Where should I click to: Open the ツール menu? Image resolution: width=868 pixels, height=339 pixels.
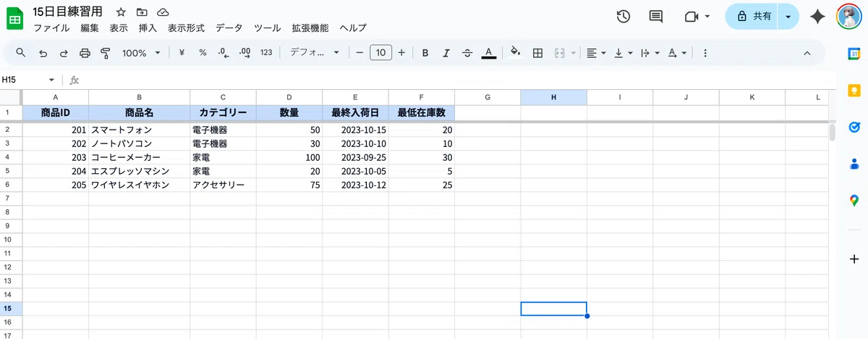268,28
